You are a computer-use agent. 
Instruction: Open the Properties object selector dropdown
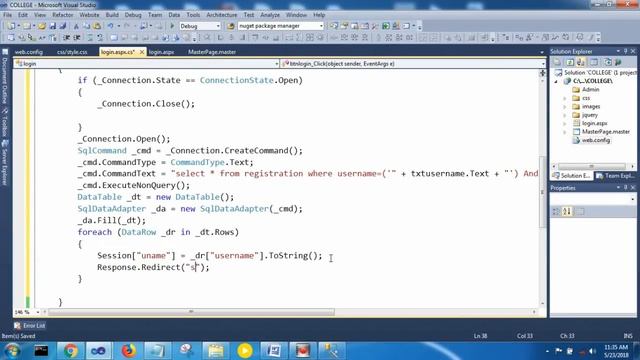[633, 199]
